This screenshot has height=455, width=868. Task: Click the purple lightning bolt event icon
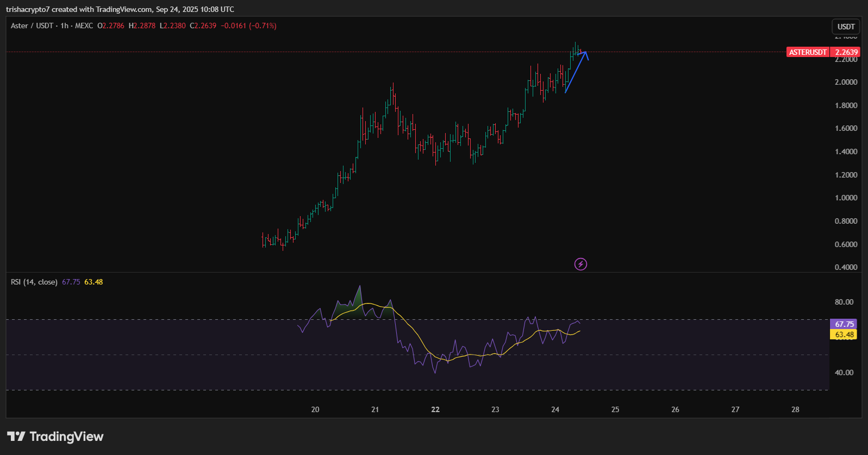coord(580,264)
